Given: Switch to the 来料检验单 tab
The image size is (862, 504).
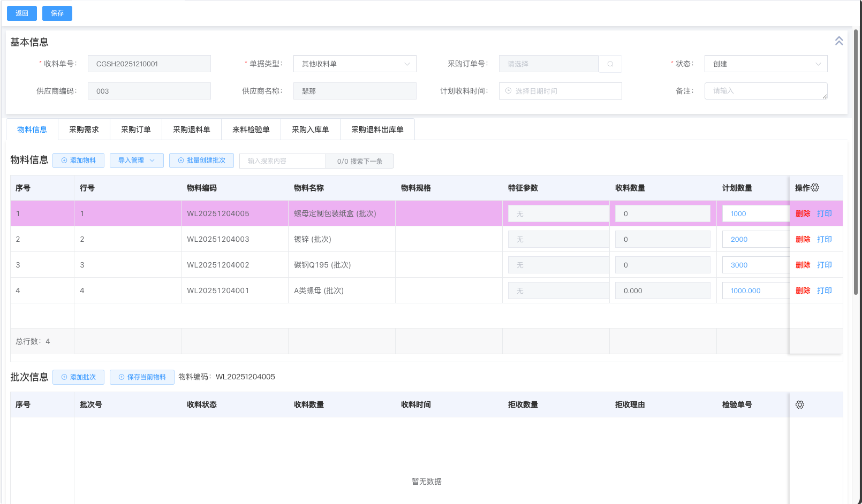Looking at the screenshot, I should tap(251, 130).
